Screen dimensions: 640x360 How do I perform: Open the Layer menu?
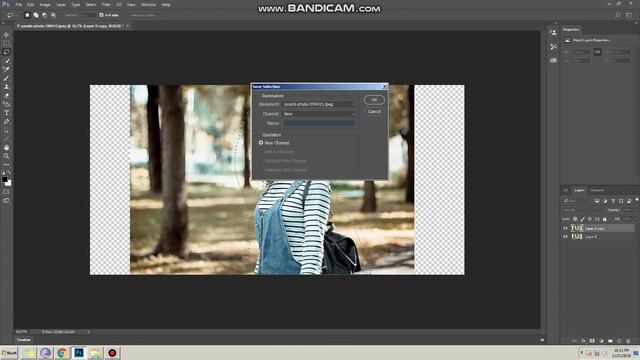coord(60,4)
